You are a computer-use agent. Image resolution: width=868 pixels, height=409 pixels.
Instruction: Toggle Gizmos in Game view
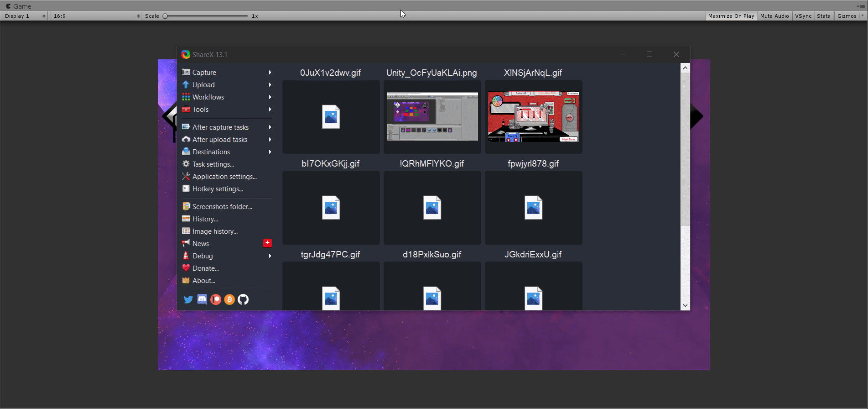click(847, 16)
